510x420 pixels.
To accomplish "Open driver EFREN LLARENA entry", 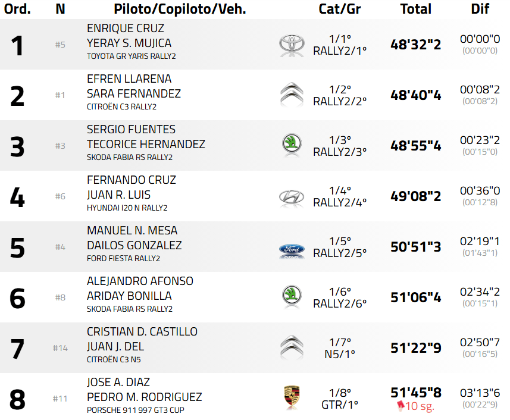I will (x=129, y=79).
